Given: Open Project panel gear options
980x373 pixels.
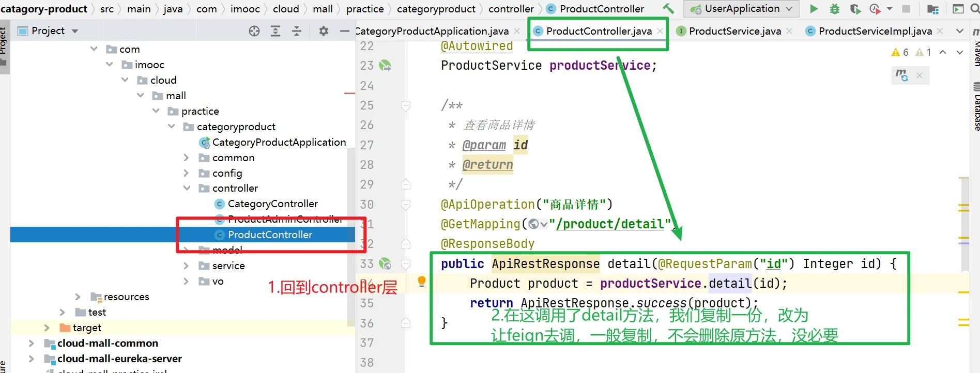Looking at the screenshot, I should [324, 31].
